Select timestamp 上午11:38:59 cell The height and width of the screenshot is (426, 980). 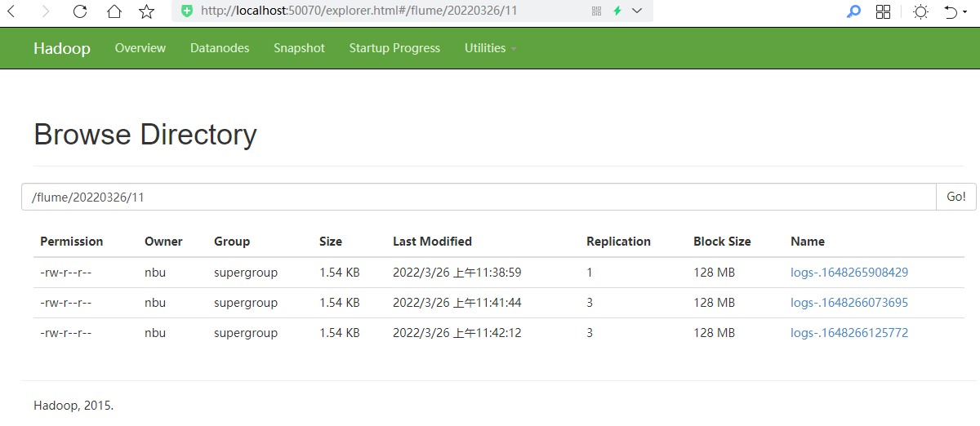tap(457, 273)
